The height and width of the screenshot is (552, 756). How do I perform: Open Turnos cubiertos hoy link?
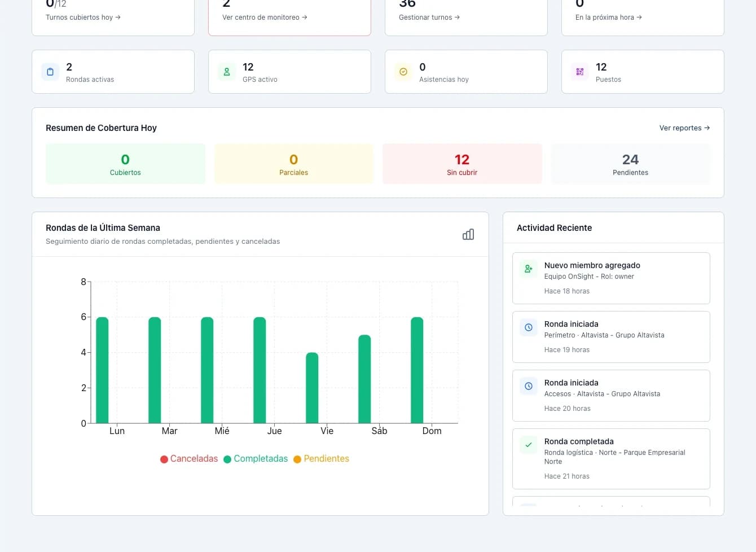click(83, 17)
